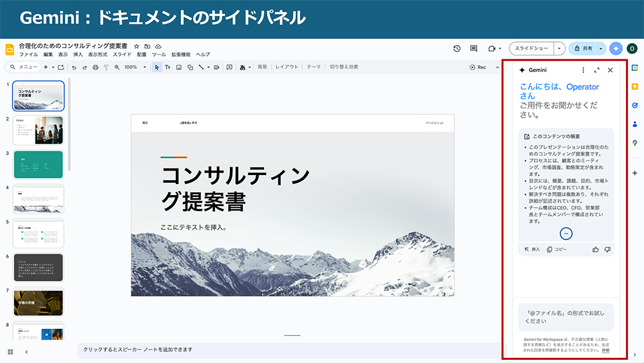Open the 拡張機能 menu

point(181,55)
